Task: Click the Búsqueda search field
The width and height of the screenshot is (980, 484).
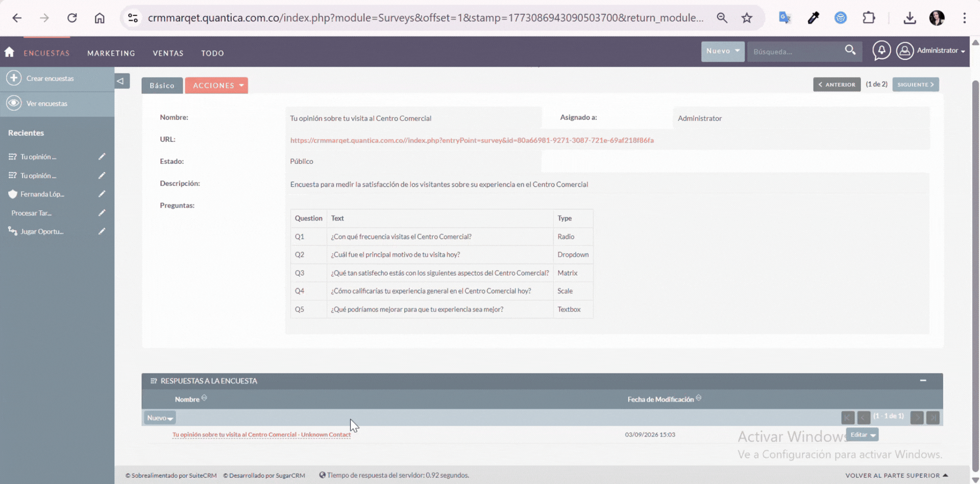Action: [794, 52]
